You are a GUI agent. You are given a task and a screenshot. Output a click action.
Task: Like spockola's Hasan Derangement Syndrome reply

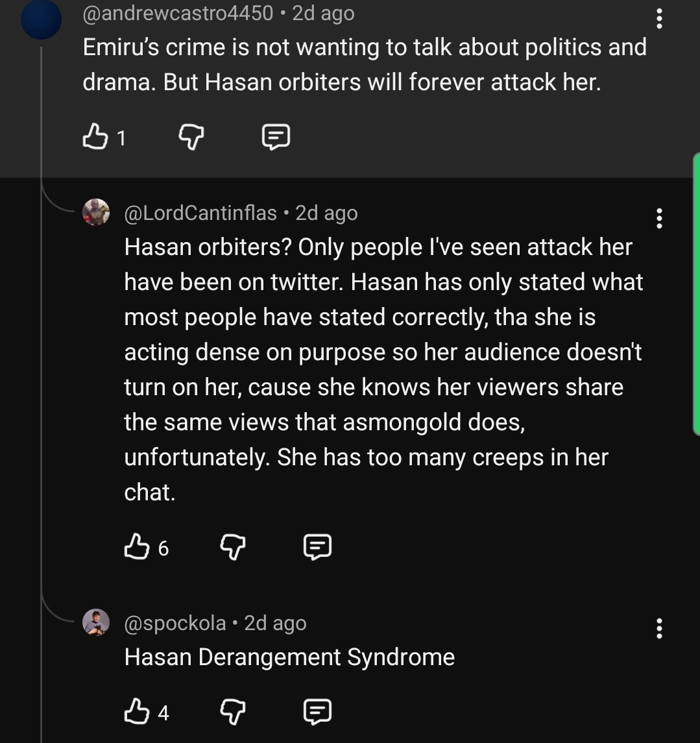pos(136,711)
